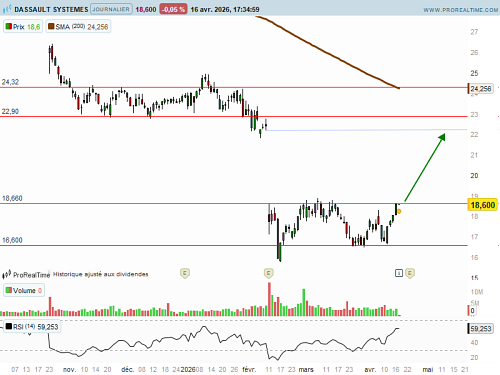Click the yellow 18,600 price axis tag
Screen dimensions: 500x375
(x=483, y=205)
